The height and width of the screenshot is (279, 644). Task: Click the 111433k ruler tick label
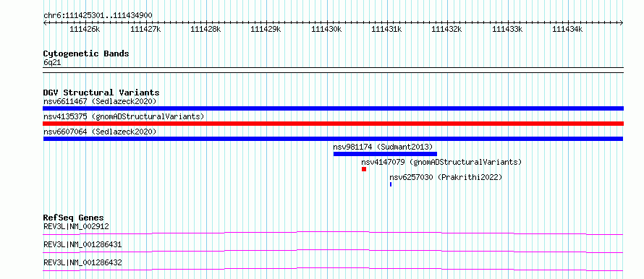(x=507, y=29)
